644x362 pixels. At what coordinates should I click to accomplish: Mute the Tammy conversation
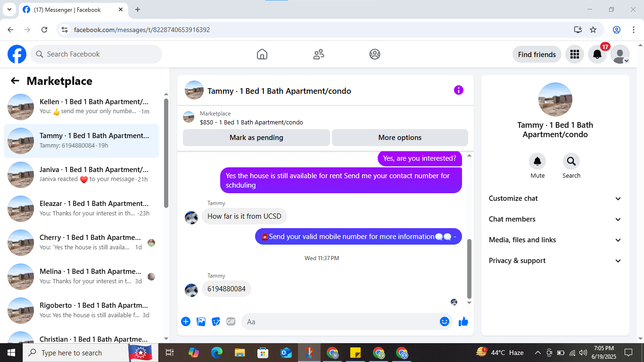point(537,162)
